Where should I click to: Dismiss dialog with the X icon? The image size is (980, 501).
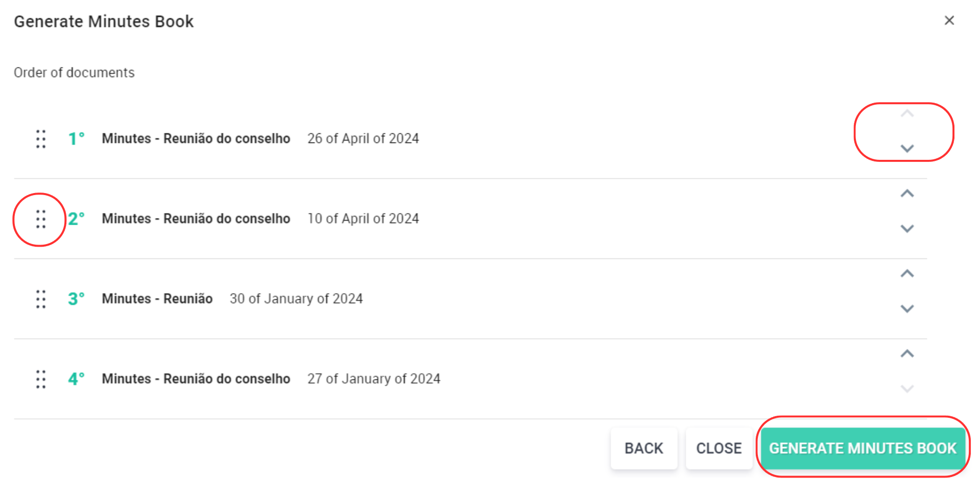[x=949, y=20]
